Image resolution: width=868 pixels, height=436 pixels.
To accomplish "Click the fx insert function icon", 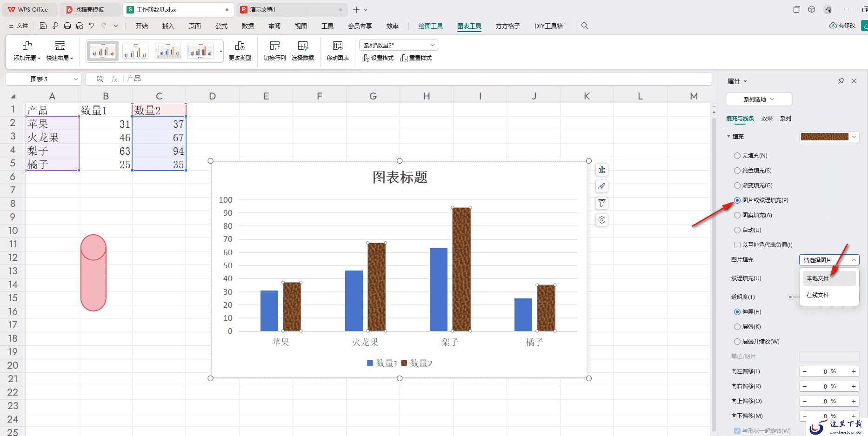I will coord(114,79).
